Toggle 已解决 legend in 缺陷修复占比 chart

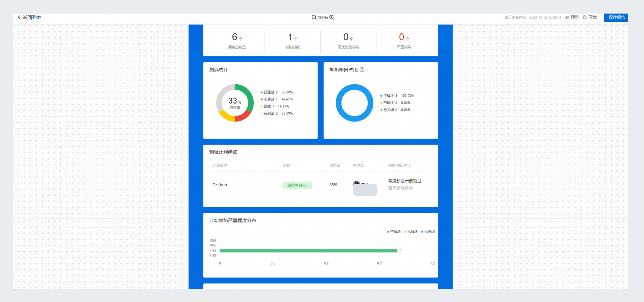(x=395, y=102)
